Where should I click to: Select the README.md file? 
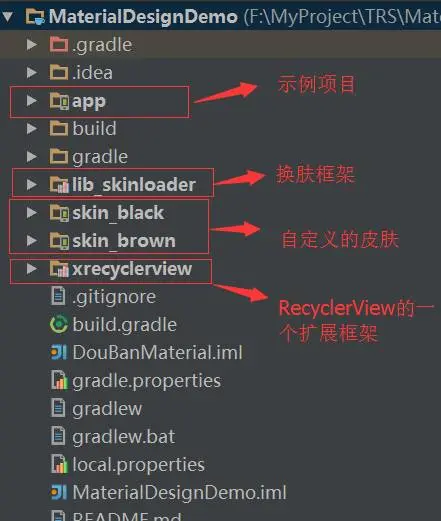(x=127, y=516)
